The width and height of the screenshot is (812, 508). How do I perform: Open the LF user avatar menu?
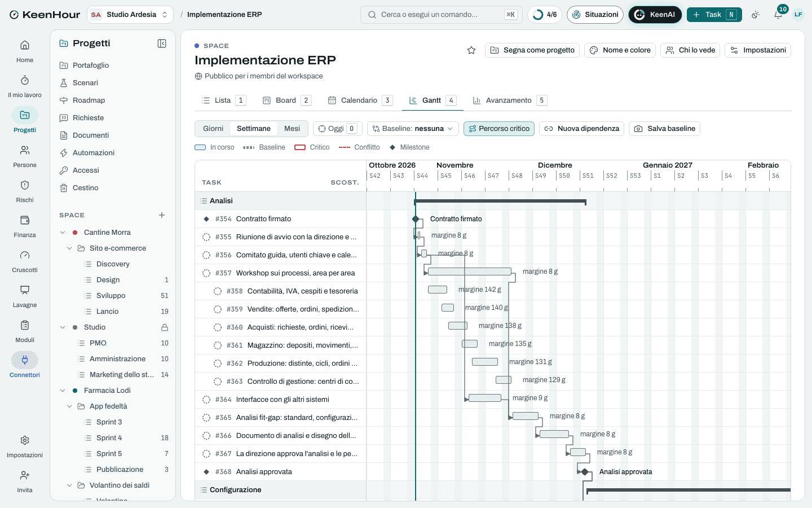pos(798,15)
